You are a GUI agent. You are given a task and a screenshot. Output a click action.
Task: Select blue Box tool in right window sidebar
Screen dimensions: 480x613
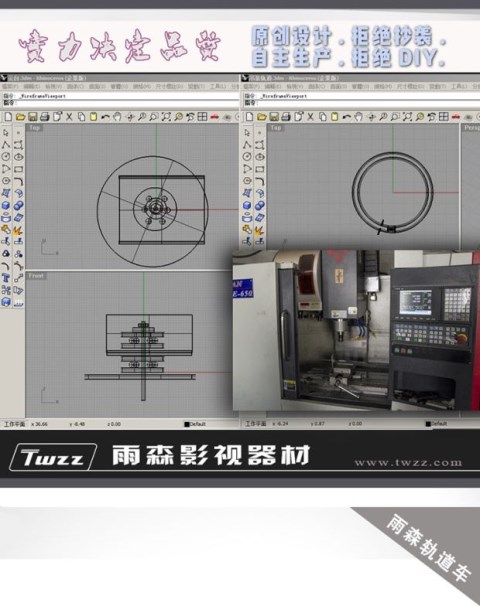pos(247,205)
